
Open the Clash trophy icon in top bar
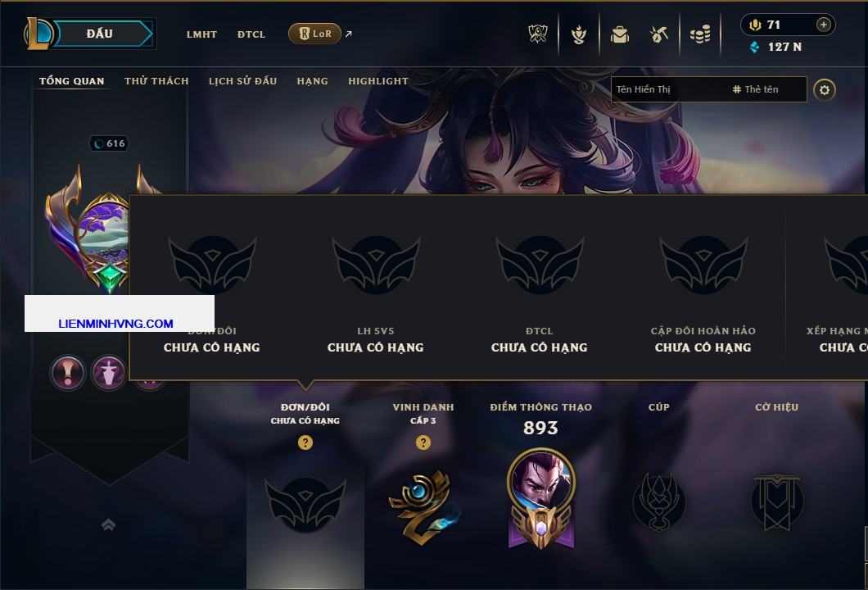click(537, 34)
